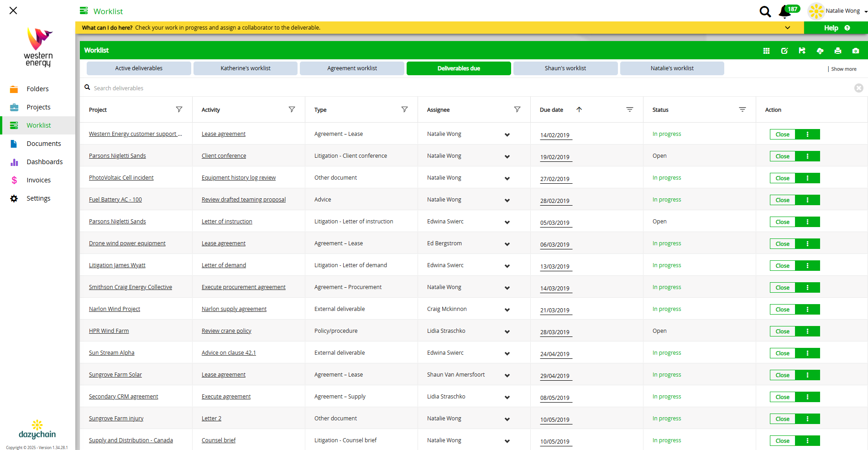Click the global search magnifier icon
868x450 pixels.
pos(765,11)
